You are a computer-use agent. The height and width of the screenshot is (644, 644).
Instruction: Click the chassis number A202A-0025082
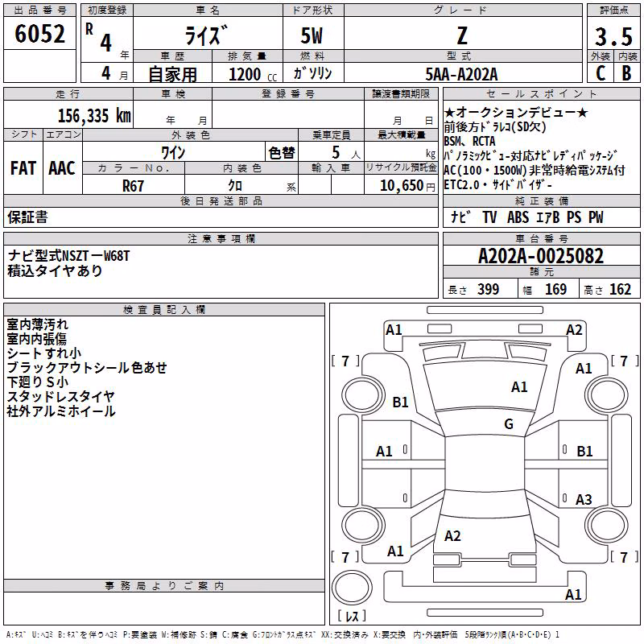point(541,256)
